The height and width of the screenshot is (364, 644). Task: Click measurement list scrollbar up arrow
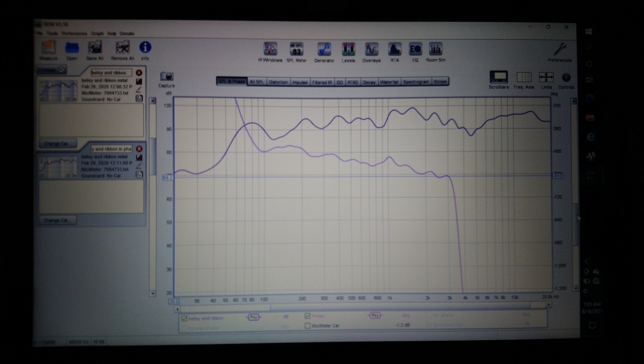pos(152,101)
